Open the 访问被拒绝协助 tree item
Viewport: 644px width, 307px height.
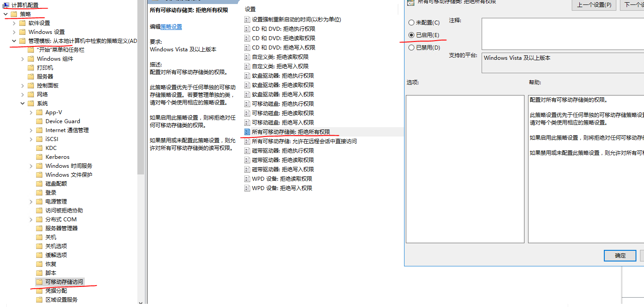(x=64, y=210)
